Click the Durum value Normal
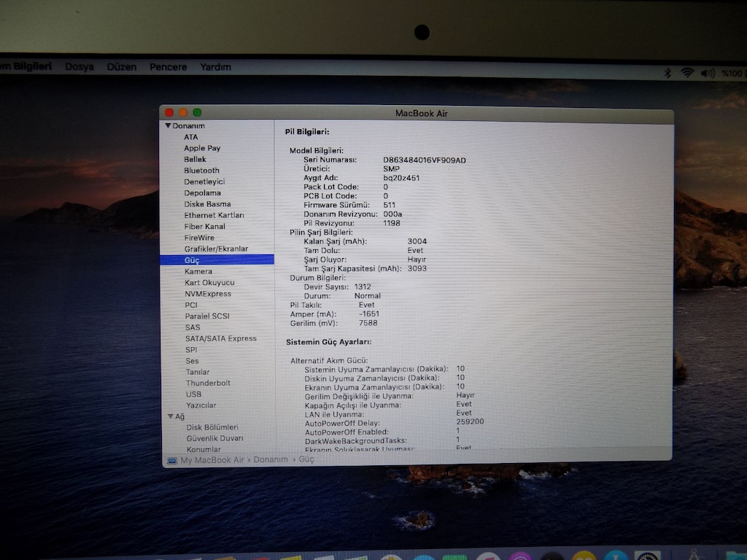This screenshot has width=747, height=560. tap(368, 296)
